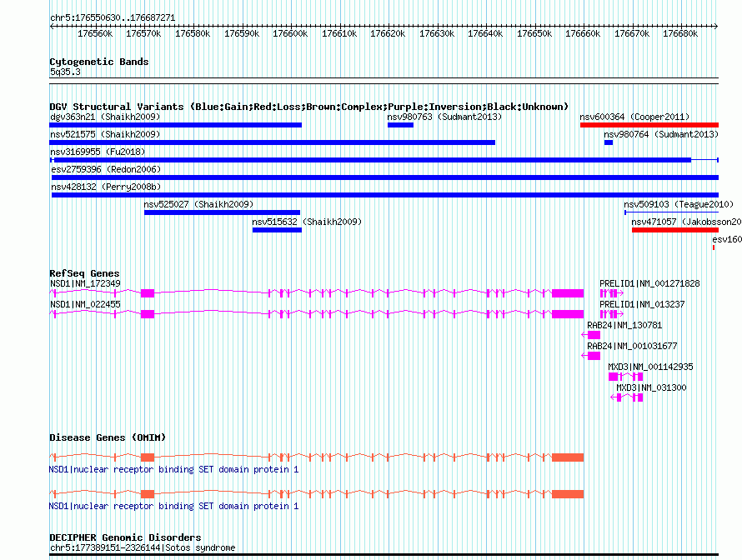Click the Sotos syndrome black bar
The width and height of the screenshot is (742, 560).
[x=384, y=555]
